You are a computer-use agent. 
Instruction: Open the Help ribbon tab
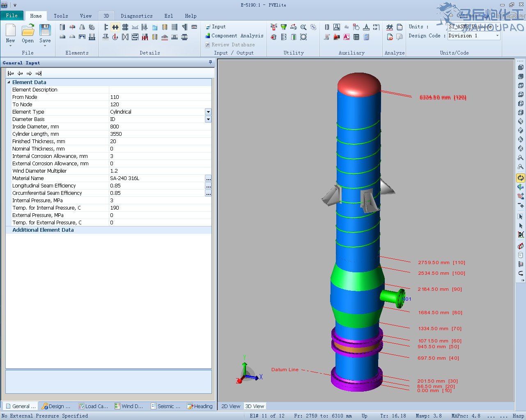point(191,16)
